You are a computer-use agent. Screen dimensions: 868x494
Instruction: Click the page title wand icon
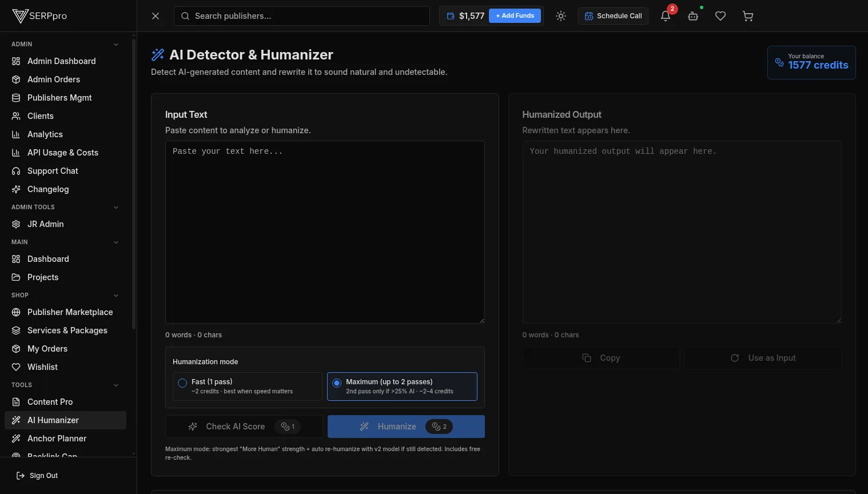coord(158,55)
